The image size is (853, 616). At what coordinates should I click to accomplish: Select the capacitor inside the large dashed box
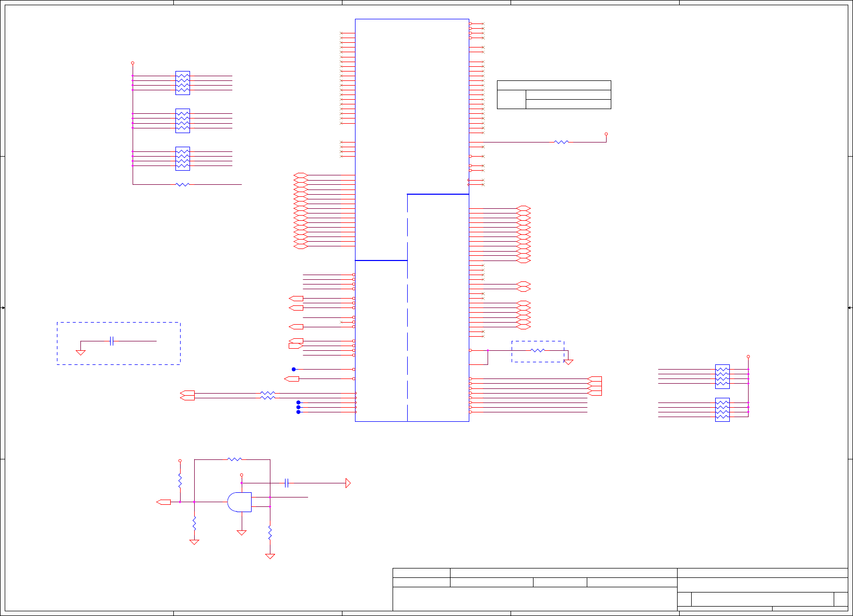[112, 341]
